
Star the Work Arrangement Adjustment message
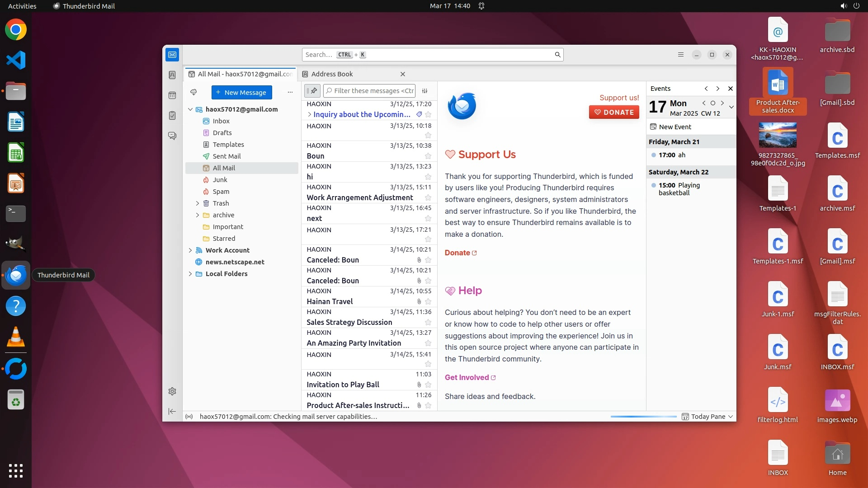[x=428, y=198]
